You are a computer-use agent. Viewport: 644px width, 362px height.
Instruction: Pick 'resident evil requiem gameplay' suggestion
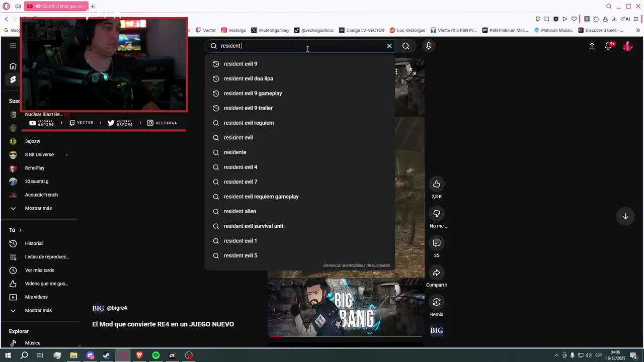tap(299, 197)
